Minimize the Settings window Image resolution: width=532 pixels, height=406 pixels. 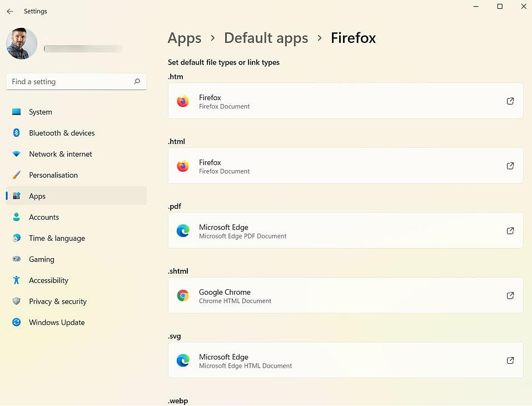point(476,7)
